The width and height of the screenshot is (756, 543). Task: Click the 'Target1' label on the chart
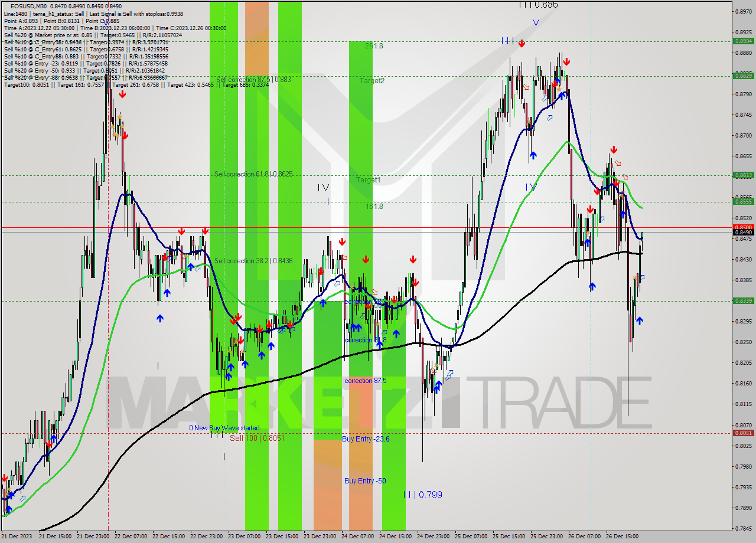[x=369, y=179]
